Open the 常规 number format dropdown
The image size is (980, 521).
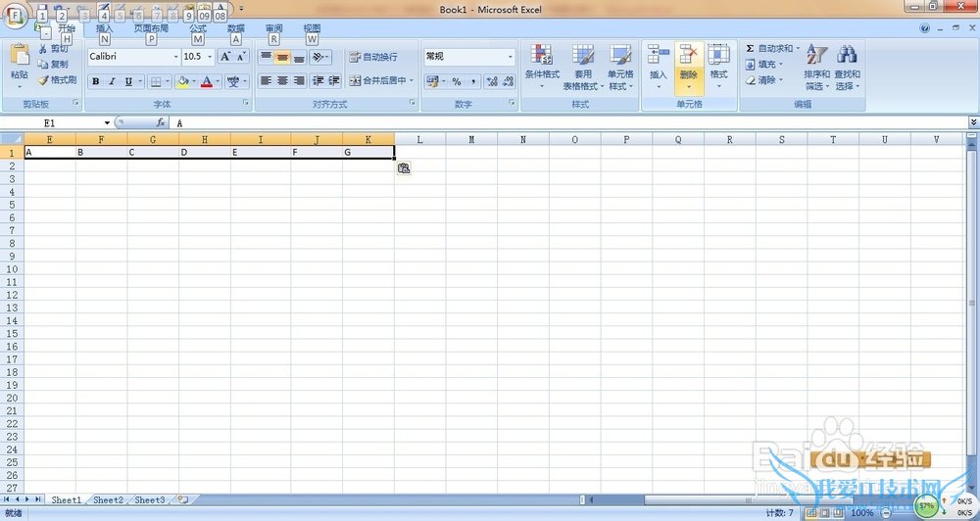510,57
